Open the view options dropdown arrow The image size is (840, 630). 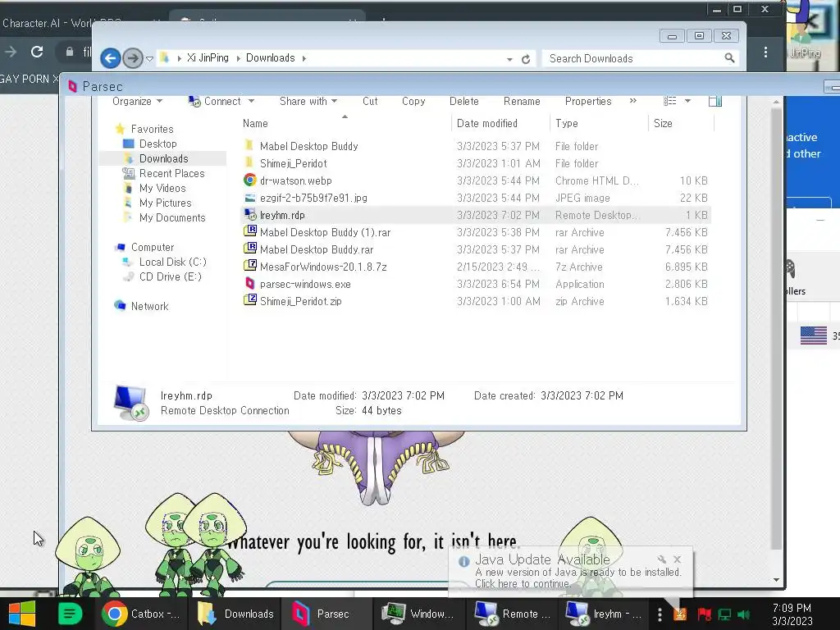[688, 101]
